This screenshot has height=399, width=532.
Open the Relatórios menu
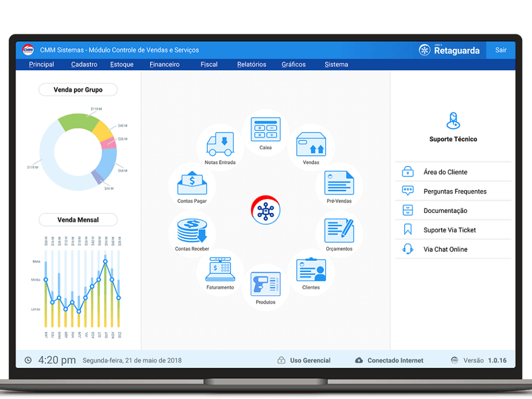251,64
